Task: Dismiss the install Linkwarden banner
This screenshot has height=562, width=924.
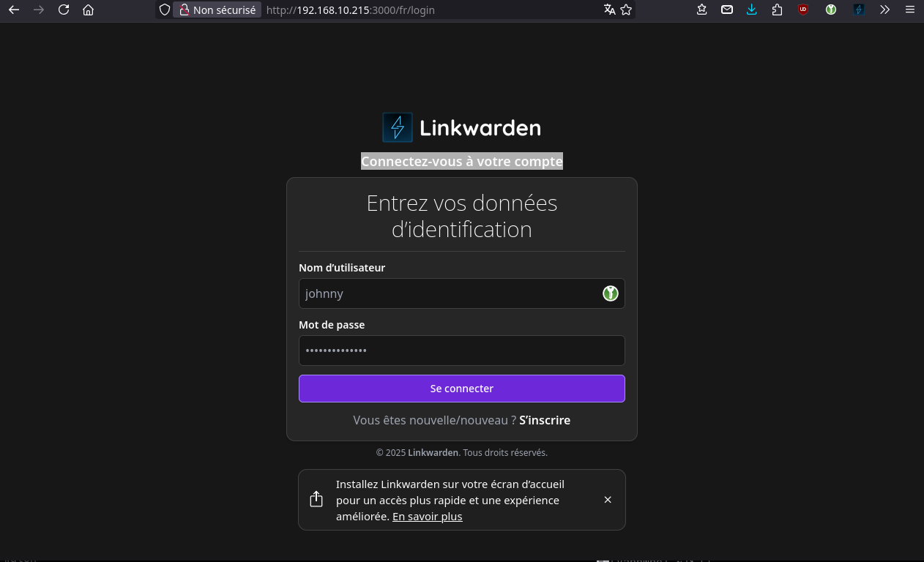Action: click(608, 500)
